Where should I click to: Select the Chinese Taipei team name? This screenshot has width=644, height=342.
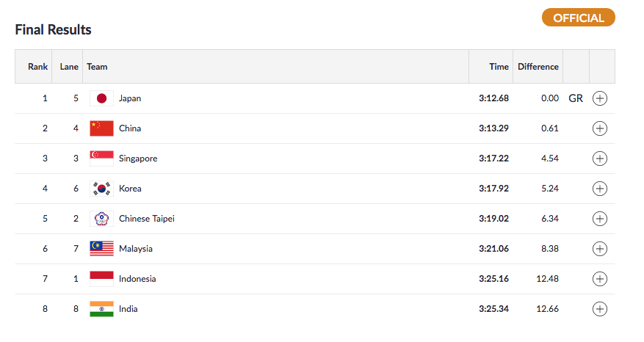tap(146, 219)
